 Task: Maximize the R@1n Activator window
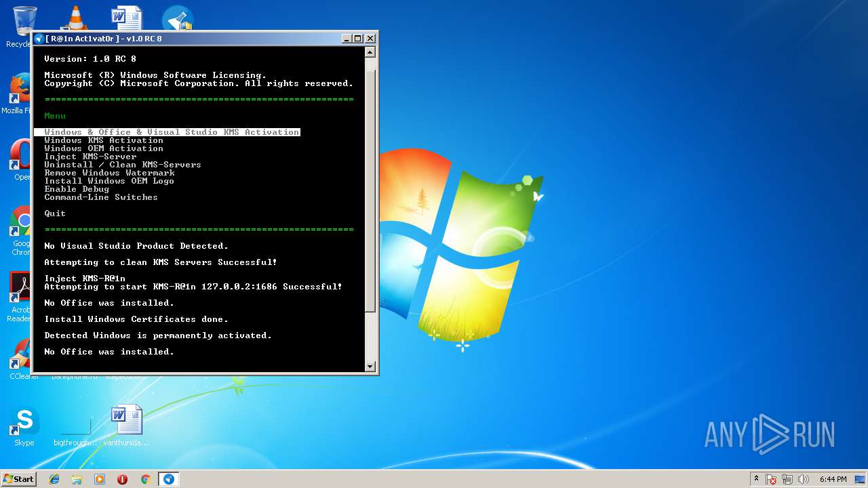click(358, 39)
